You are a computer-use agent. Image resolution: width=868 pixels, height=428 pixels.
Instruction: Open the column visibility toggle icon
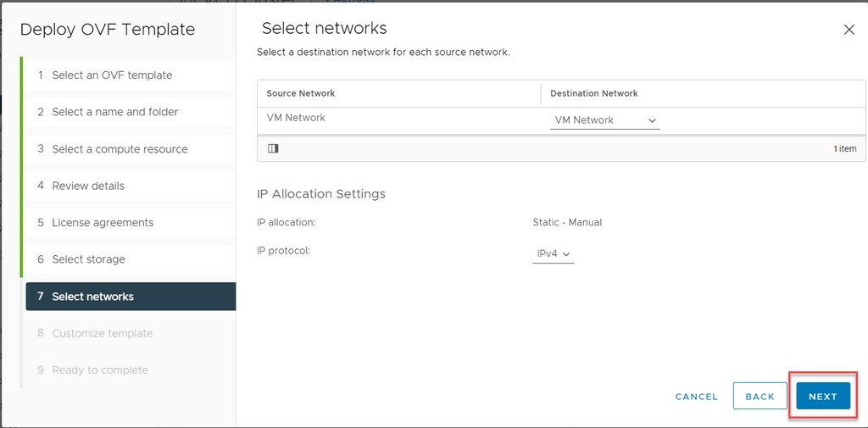[x=273, y=148]
